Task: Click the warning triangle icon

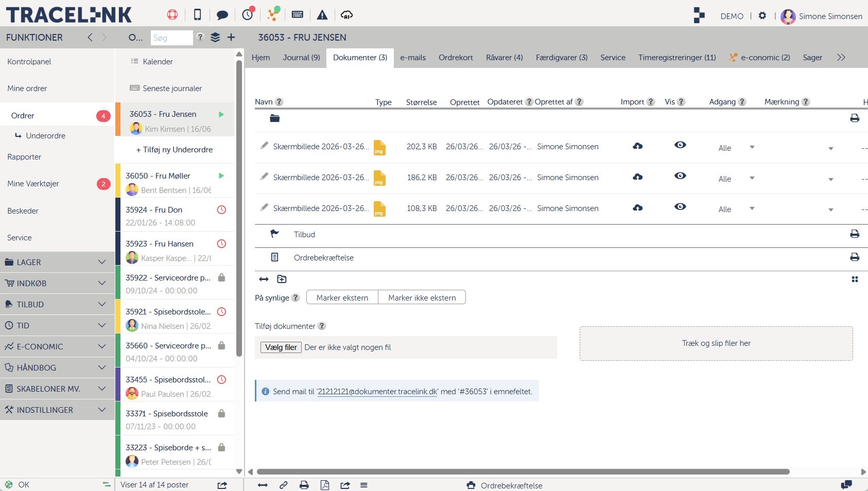Action: coord(322,15)
